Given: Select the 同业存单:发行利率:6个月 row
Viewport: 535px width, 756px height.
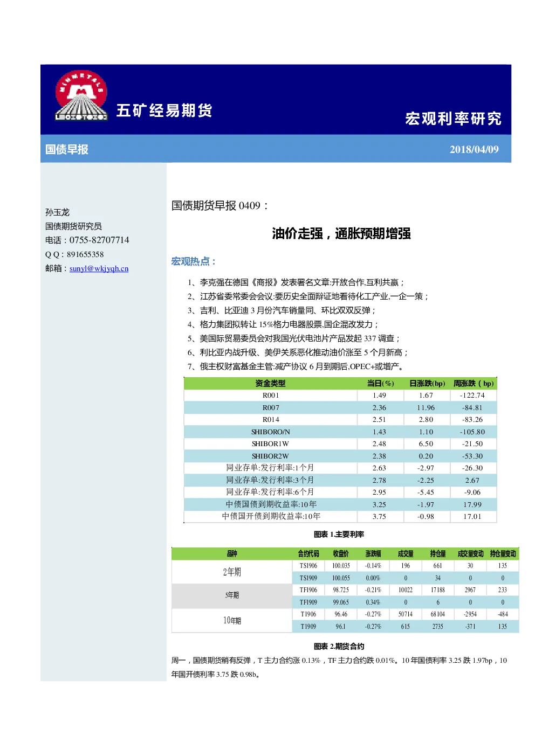Looking at the screenshot, I should [340, 492].
